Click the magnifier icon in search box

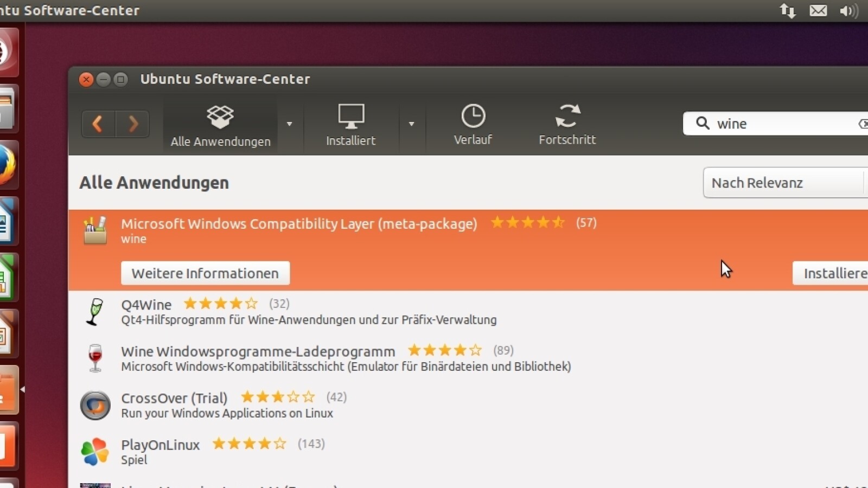coord(703,123)
